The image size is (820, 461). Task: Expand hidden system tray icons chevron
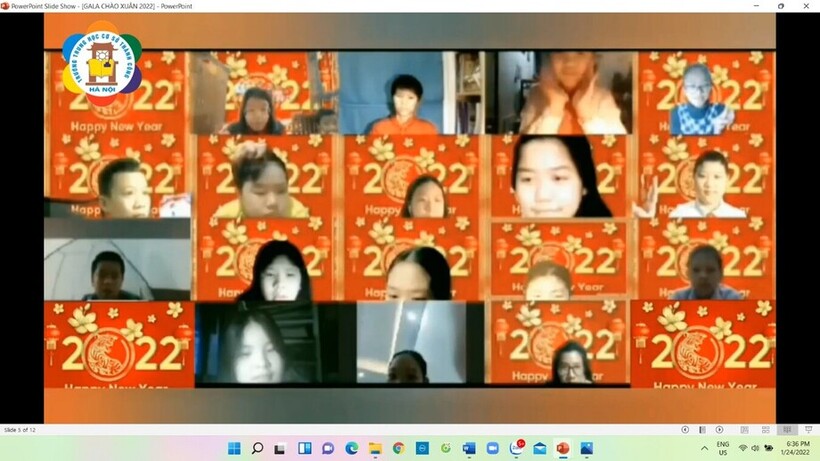click(704, 448)
